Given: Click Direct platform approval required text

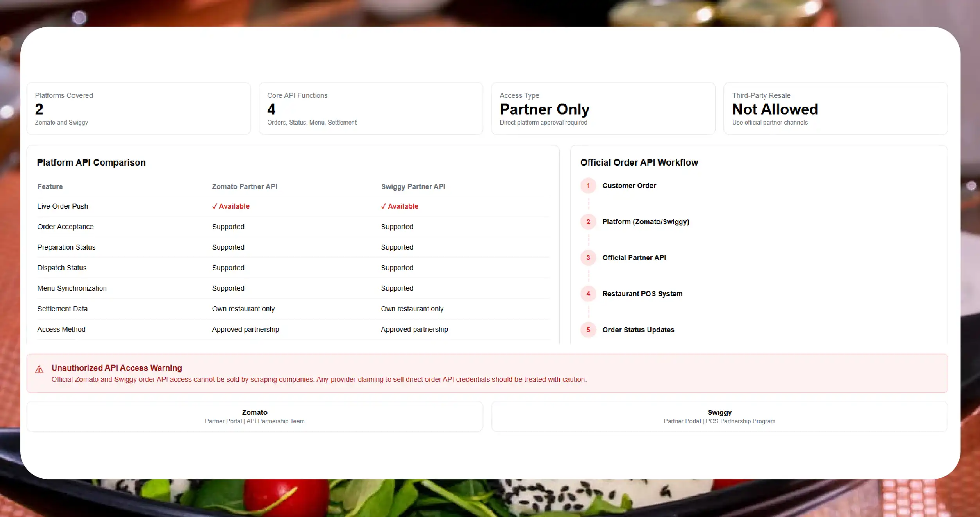Looking at the screenshot, I should click(543, 122).
